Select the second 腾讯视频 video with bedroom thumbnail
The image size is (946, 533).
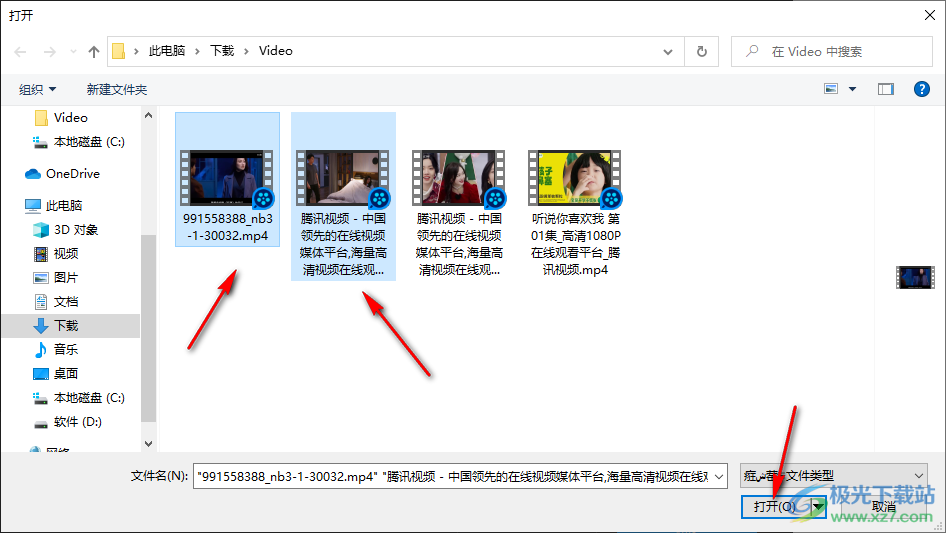pos(343,178)
